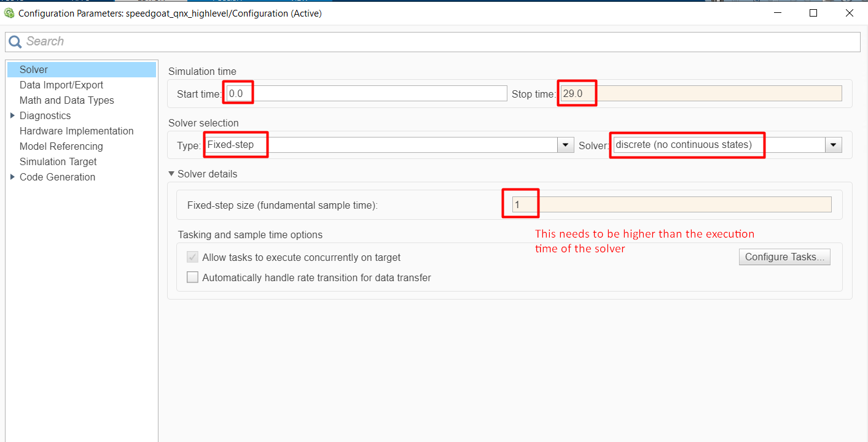Viewport: 868px width, 442px height.
Task: Toggle Allow tasks to execute concurrently checkbox
Action: tap(193, 257)
